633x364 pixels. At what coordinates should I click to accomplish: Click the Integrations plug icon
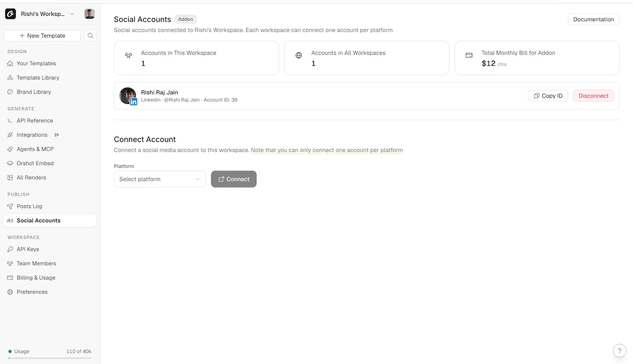pos(10,135)
